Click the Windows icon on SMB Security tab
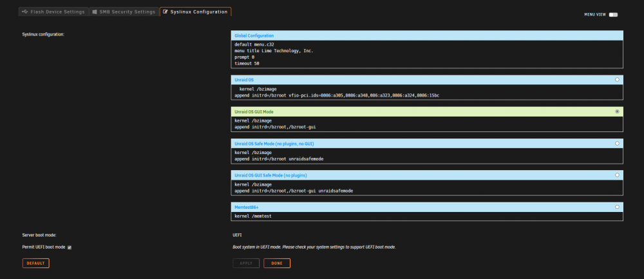 click(95, 12)
